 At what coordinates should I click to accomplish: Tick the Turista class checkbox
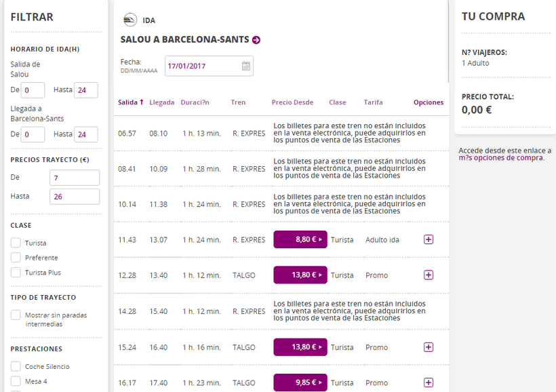coord(16,243)
